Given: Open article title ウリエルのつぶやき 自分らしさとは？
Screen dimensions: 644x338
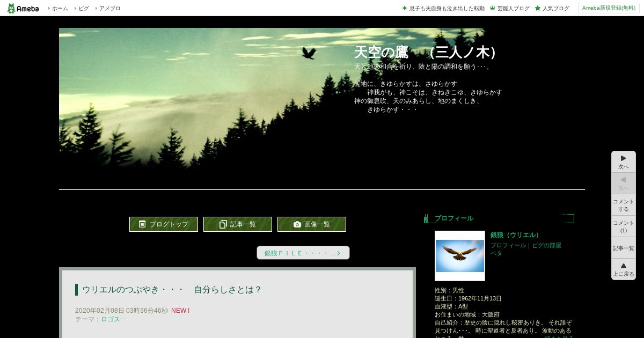Looking at the screenshot, I should pyautogui.click(x=172, y=290).
